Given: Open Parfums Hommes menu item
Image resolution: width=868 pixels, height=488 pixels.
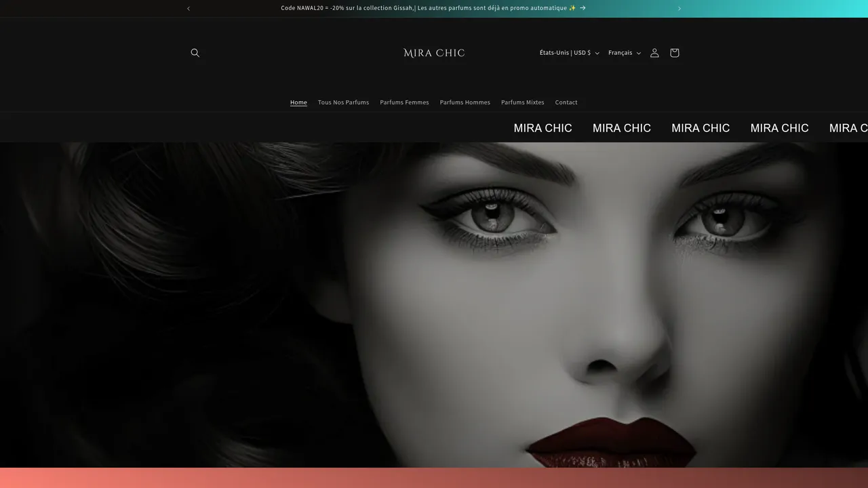Looking at the screenshot, I should coord(465,102).
